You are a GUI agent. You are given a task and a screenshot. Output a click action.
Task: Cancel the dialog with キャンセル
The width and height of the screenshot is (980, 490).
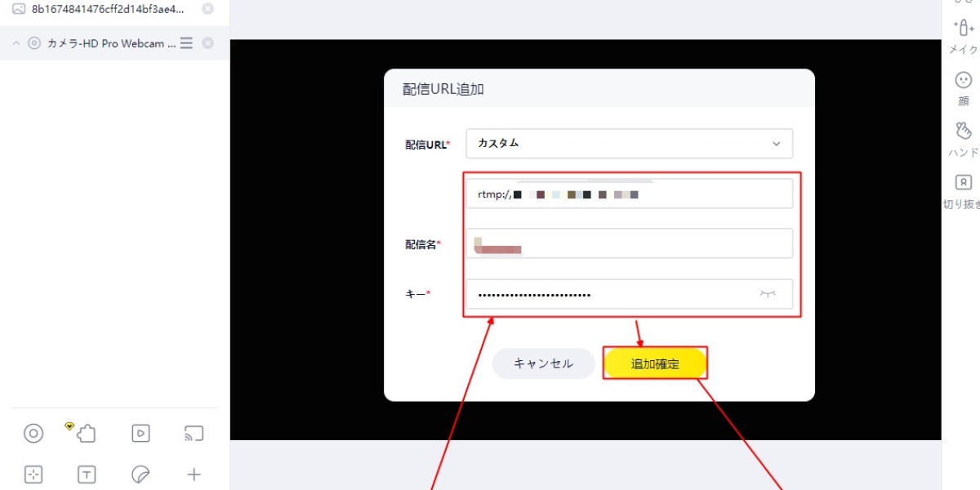[x=543, y=363]
